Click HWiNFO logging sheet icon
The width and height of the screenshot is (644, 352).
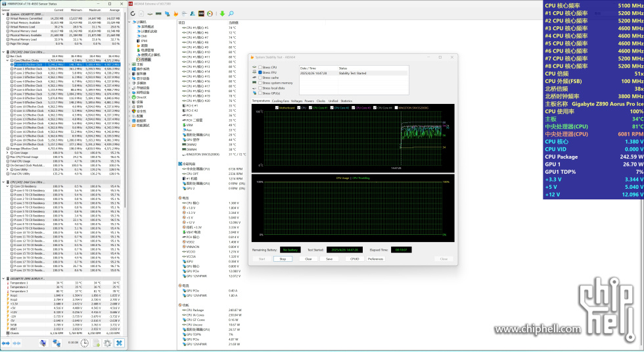pos(96,343)
